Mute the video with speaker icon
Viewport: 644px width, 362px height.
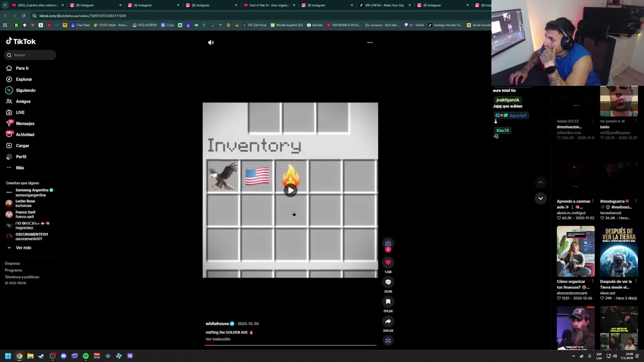211,43
